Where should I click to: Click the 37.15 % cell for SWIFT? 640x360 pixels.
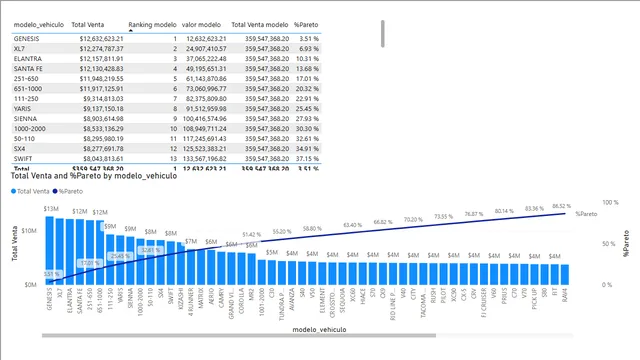[x=307, y=159]
